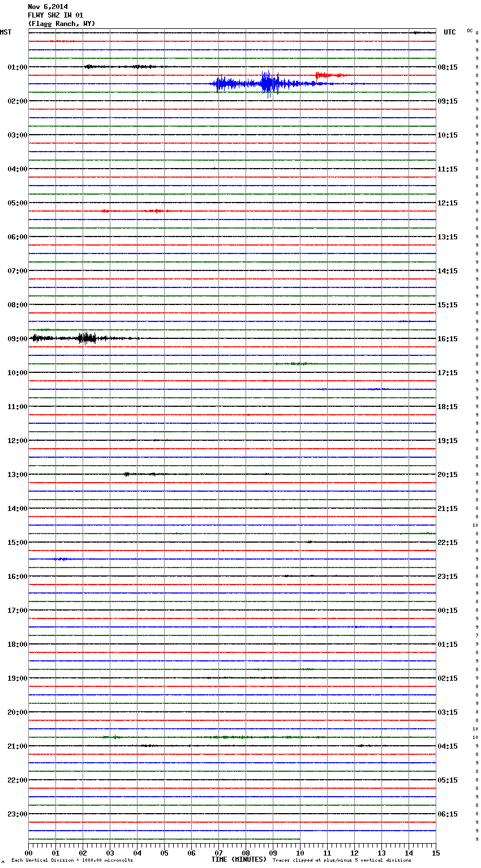
Task: Click the MST timezone label
Action: (6, 32)
